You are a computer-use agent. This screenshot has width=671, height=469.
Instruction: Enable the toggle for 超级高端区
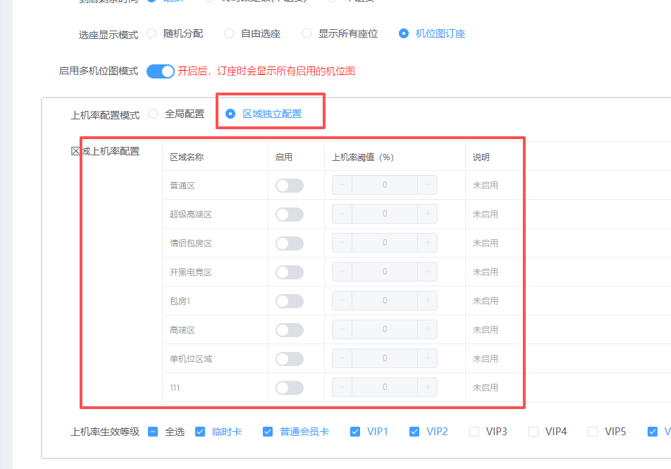[x=290, y=214]
